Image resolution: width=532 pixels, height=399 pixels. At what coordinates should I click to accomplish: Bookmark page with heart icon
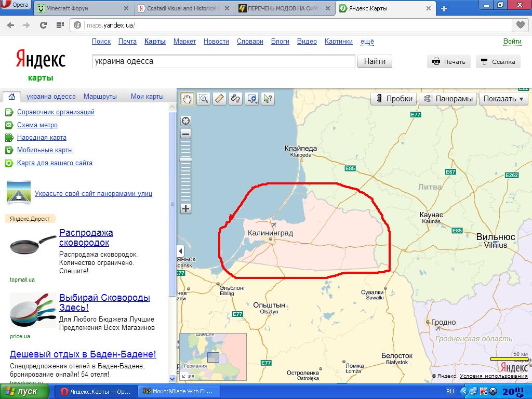pos(520,25)
